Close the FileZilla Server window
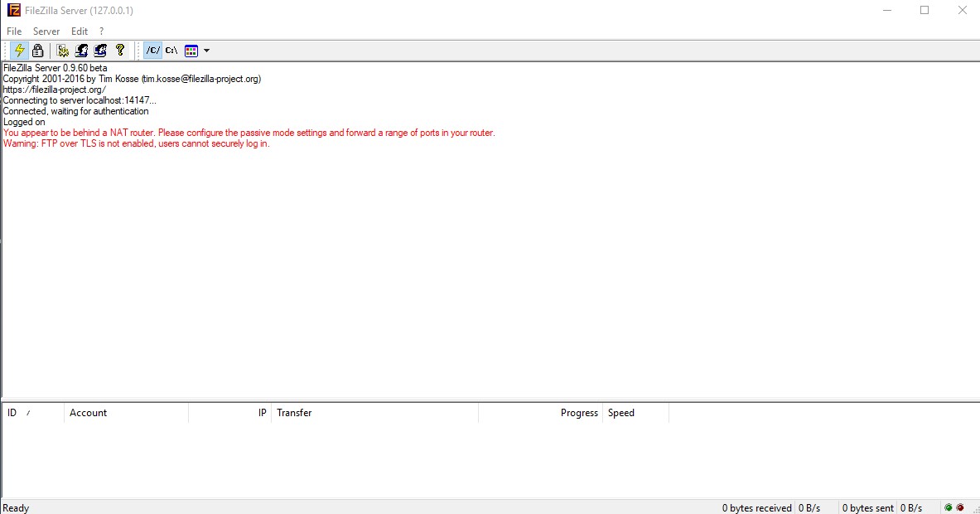Screen dimensions: 980x514 (963, 11)
